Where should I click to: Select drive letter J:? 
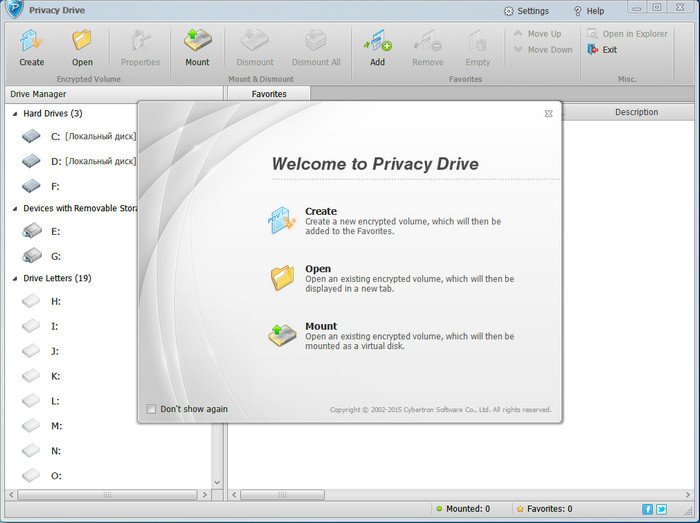pos(40,351)
